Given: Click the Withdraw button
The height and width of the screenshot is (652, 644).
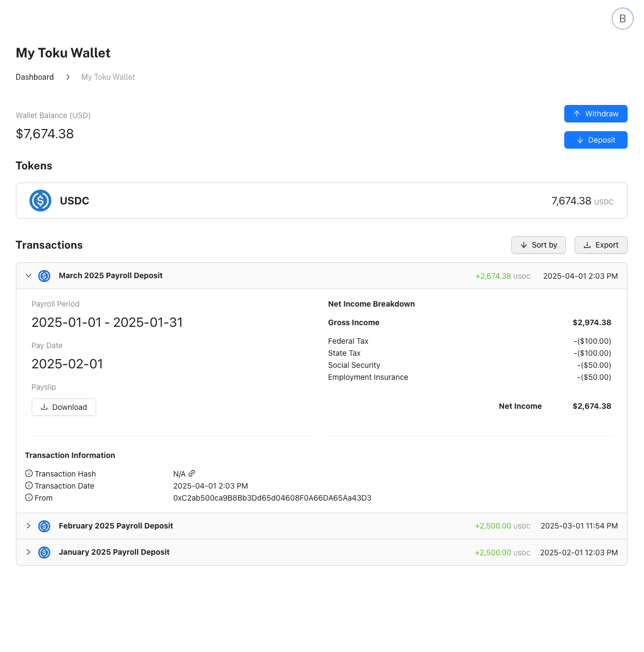Looking at the screenshot, I should (595, 114).
